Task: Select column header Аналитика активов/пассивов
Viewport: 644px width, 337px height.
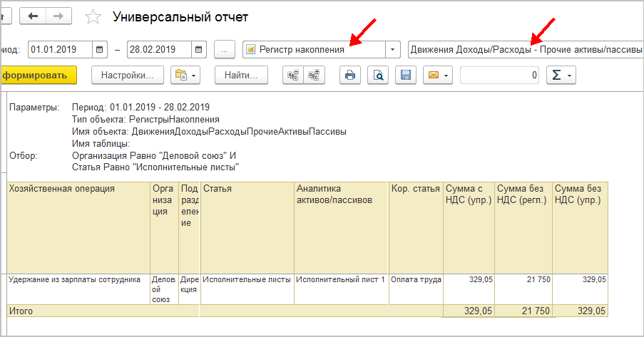Action: pos(342,228)
